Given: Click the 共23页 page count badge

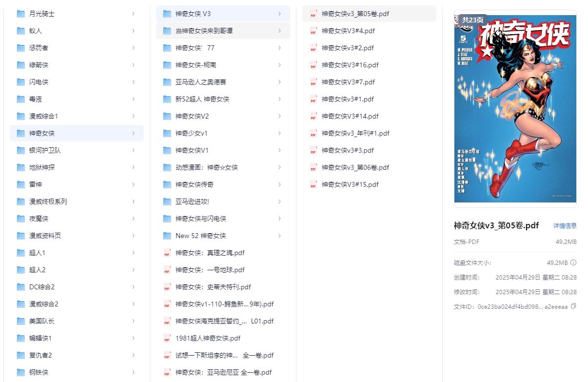Looking at the screenshot, I should [473, 20].
